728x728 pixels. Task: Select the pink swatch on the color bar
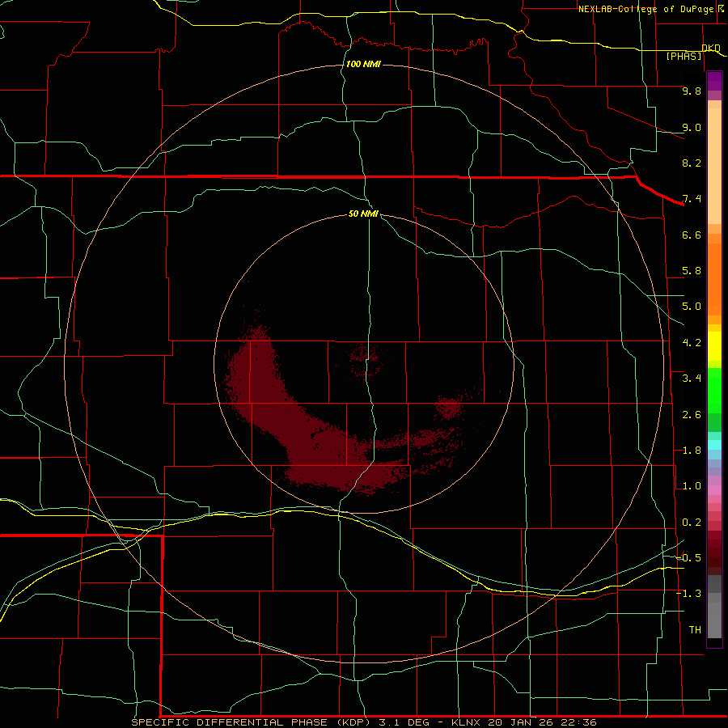pos(714,490)
